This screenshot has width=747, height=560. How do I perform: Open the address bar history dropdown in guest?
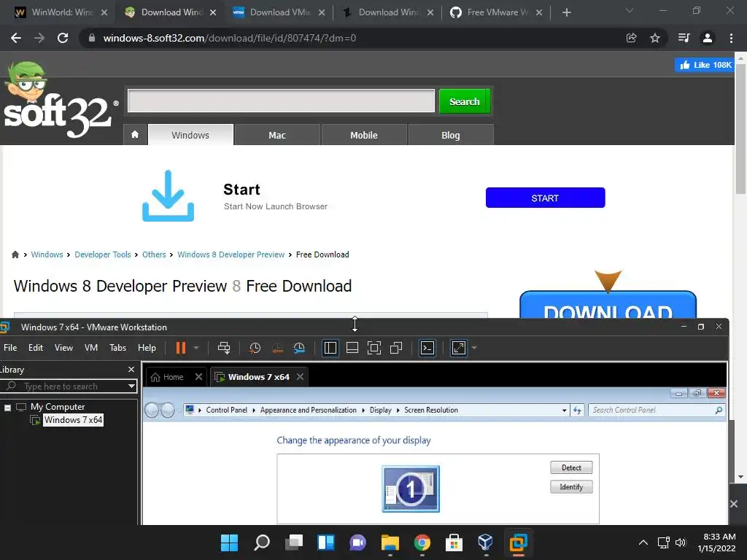pos(564,410)
